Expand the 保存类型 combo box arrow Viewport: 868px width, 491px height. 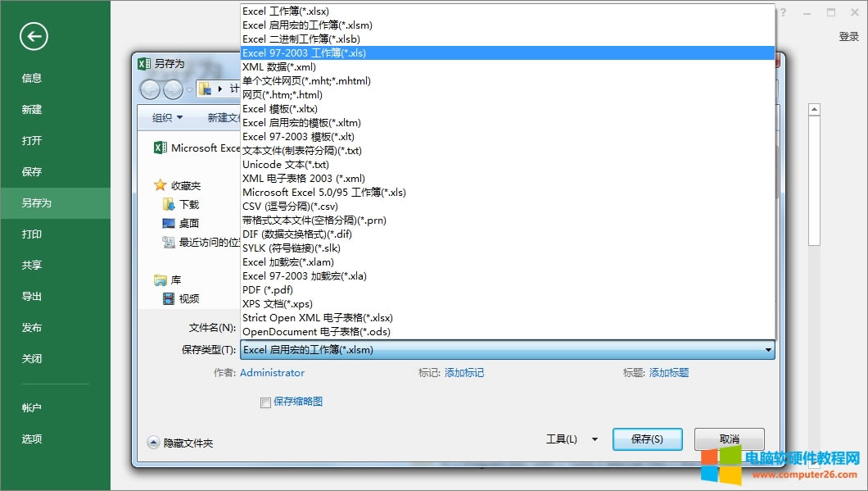point(767,351)
